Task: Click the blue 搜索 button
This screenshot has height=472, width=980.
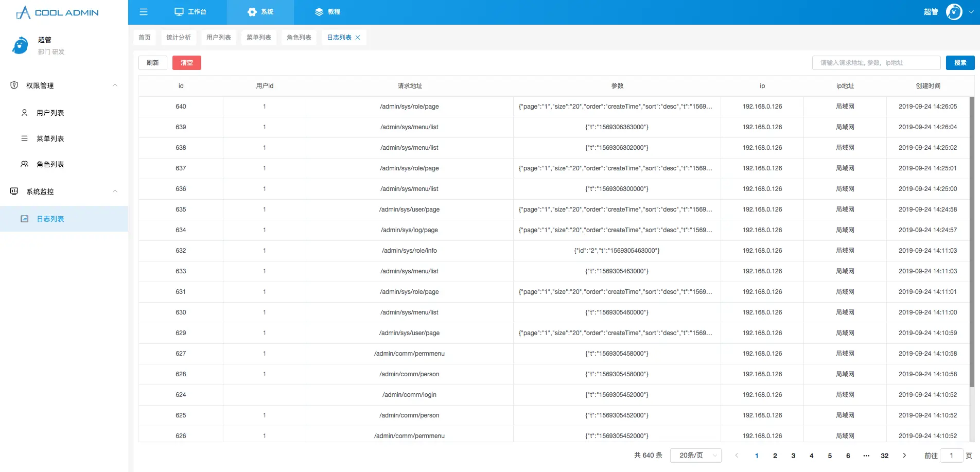Action: 960,63
